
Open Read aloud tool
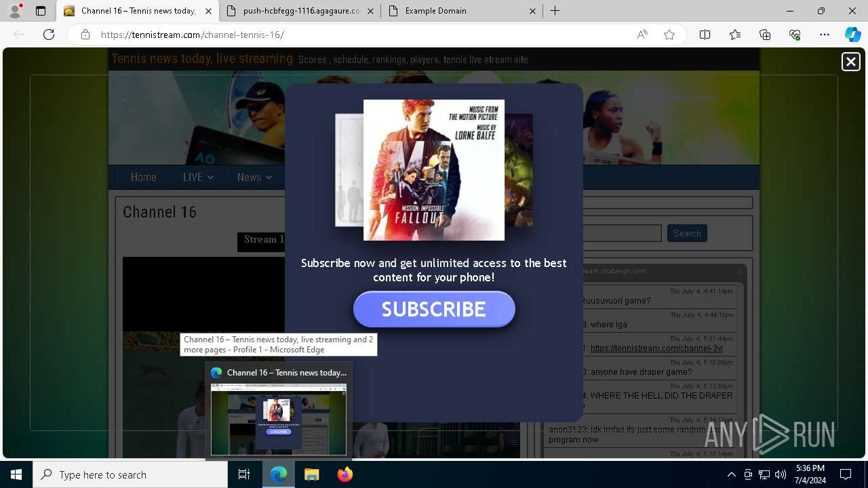point(642,35)
